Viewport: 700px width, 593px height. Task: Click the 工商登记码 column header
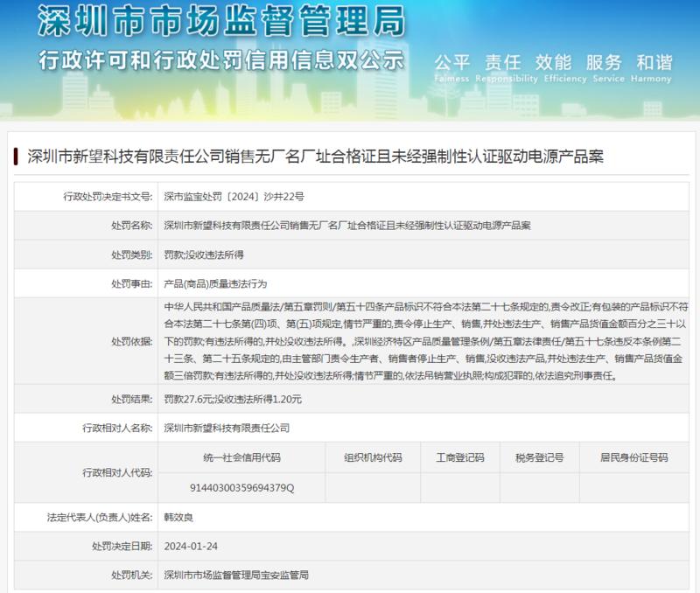point(460,457)
